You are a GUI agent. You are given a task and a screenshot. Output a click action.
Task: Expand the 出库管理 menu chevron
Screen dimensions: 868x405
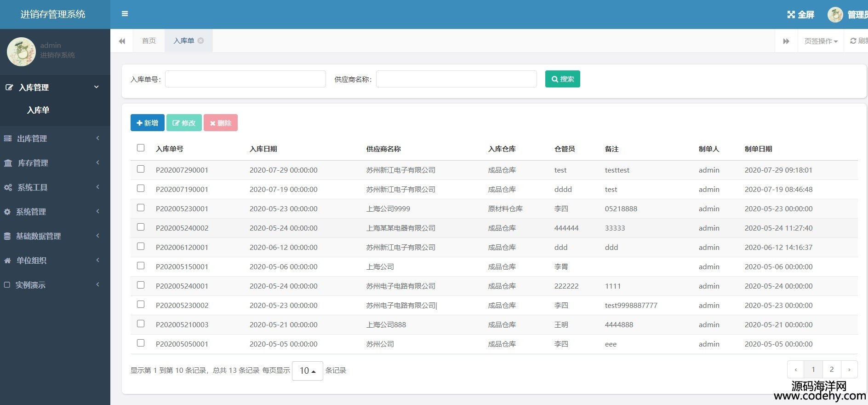coord(97,138)
